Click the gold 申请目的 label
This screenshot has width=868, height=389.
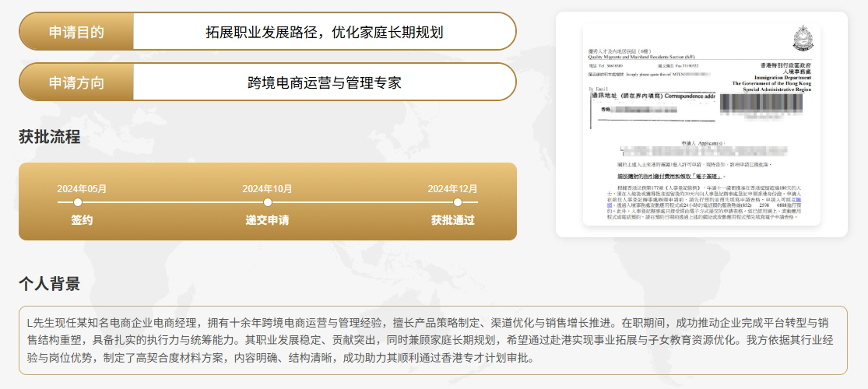tap(76, 32)
